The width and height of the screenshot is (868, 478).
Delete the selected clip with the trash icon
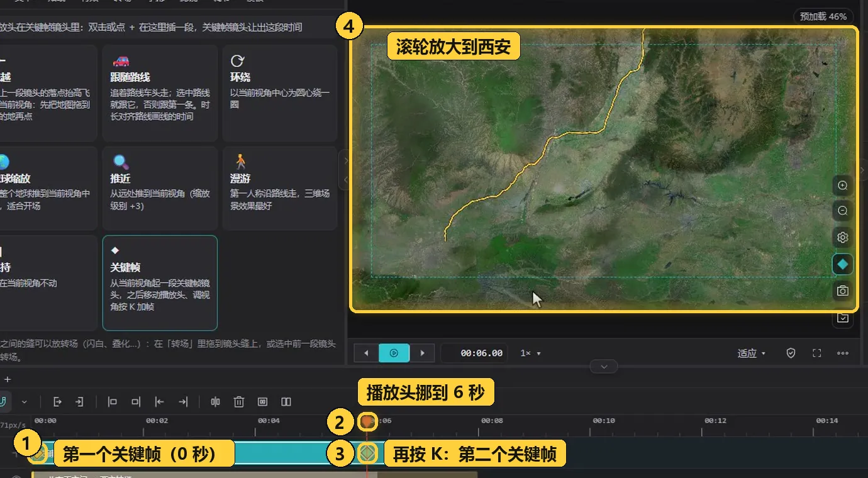click(239, 402)
